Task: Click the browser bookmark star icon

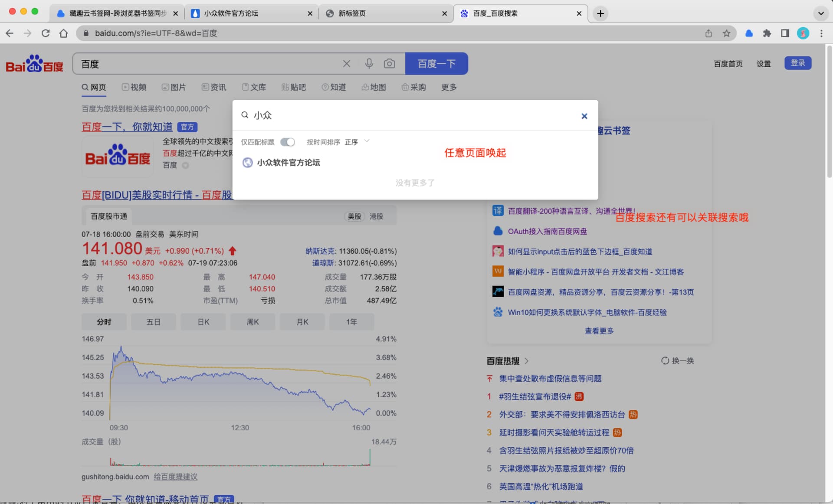Action: (726, 33)
